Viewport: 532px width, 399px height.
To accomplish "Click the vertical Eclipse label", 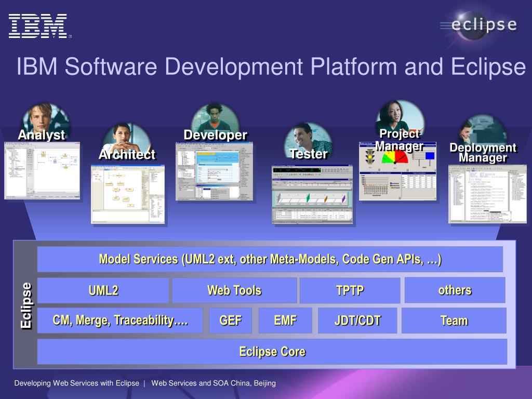I will point(26,305).
